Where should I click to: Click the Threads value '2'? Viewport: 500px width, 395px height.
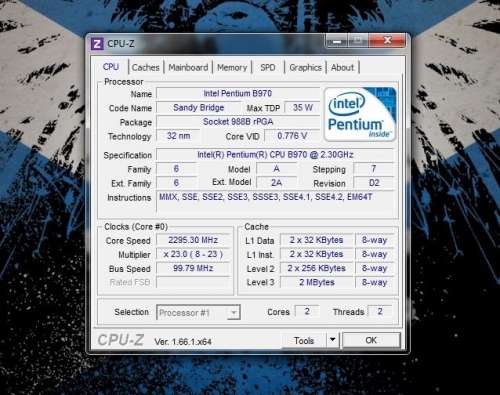[380, 311]
